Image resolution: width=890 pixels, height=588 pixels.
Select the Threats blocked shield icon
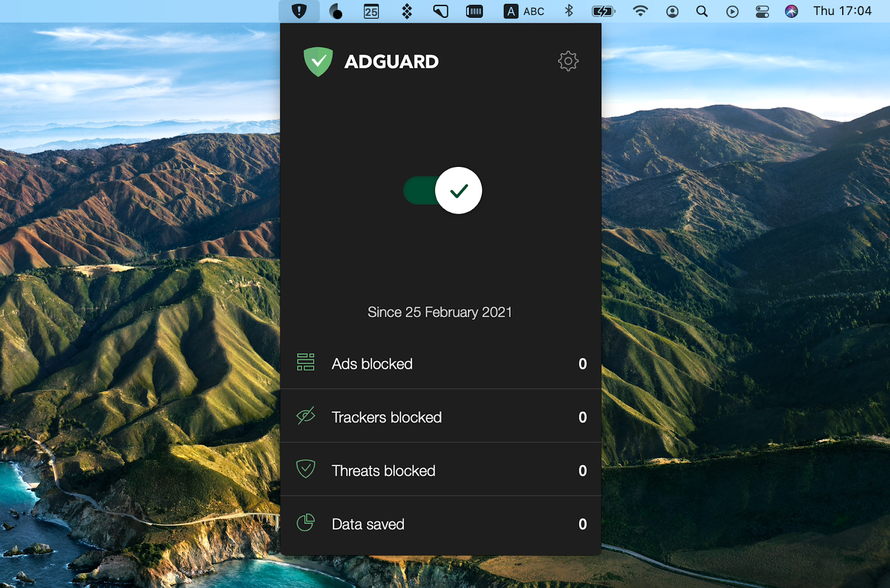click(305, 469)
